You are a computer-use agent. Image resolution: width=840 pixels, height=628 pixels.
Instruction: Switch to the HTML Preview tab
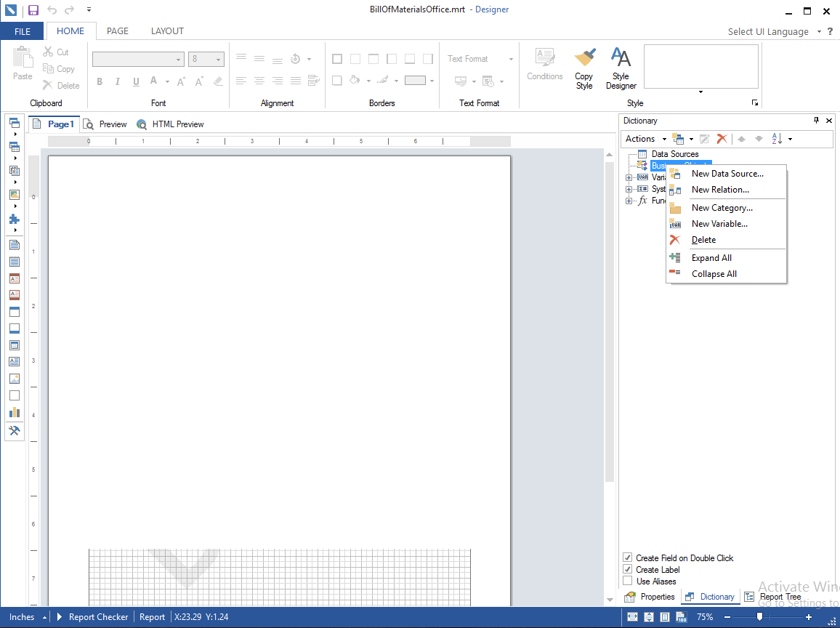point(170,124)
